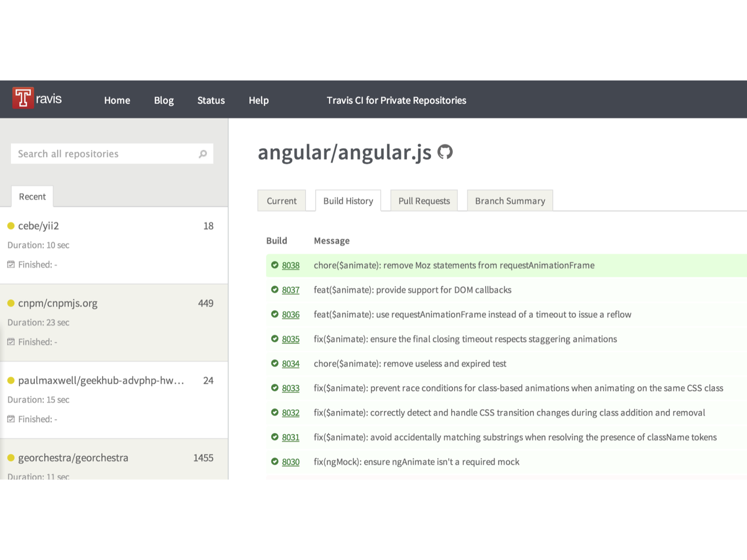
Task: Click passed checkmark icon for build 8032
Action: 274,412
